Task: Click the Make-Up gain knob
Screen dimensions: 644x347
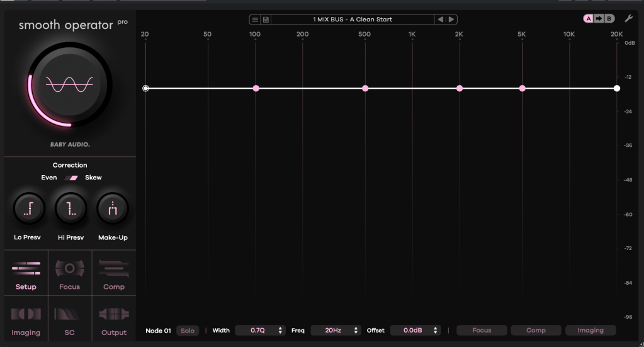Action: pyautogui.click(x=113, y=208)
